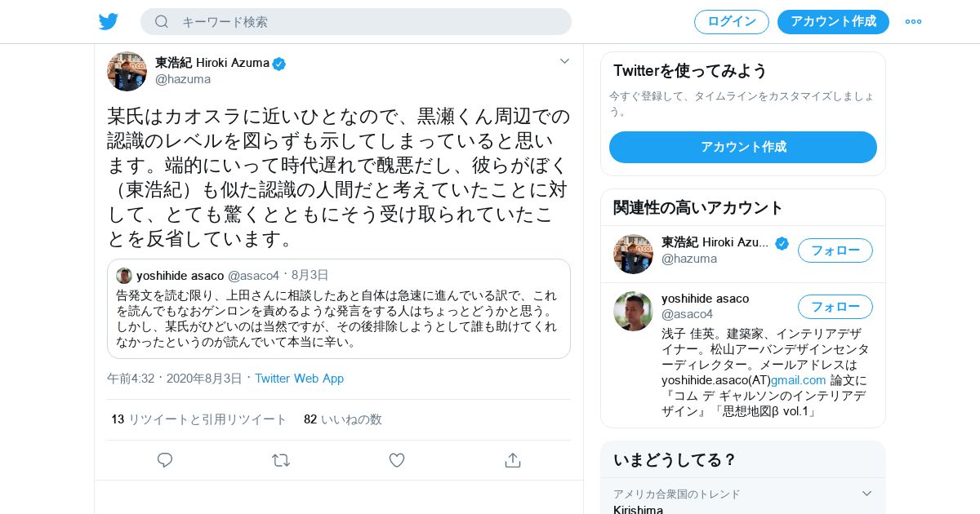Type in the キーワード検索 search field
Image resolution: width=980 pixels, height=514 pixels.
click(367, 22)
